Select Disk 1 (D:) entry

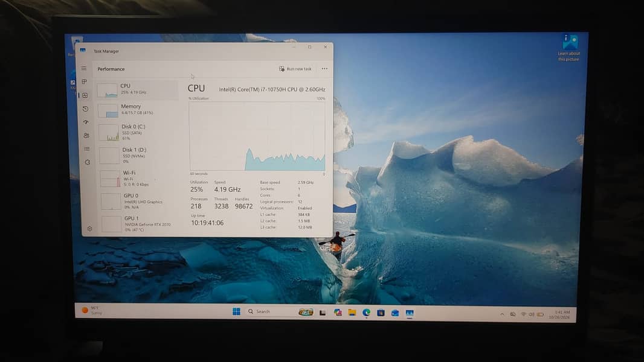click(139, 156)
